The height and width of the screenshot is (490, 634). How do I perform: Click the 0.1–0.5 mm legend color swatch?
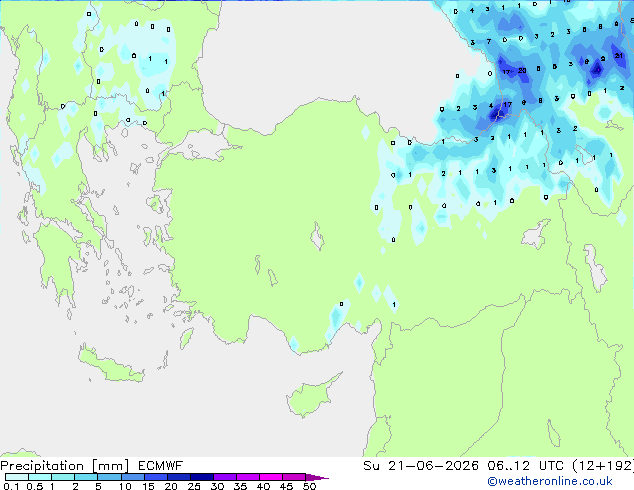pos(17,477)
